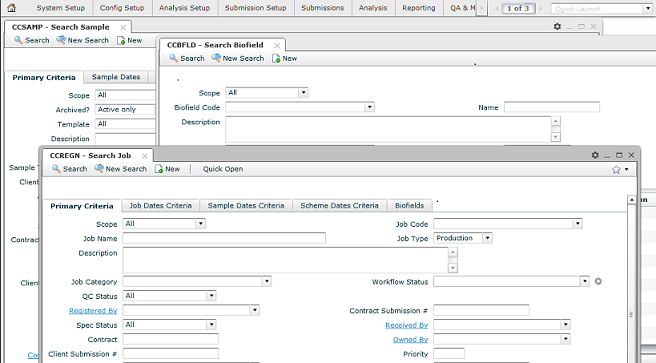Open favorites star dropdown arrow
Viewport: 656px width, 363px height.
tap(626, 169)
